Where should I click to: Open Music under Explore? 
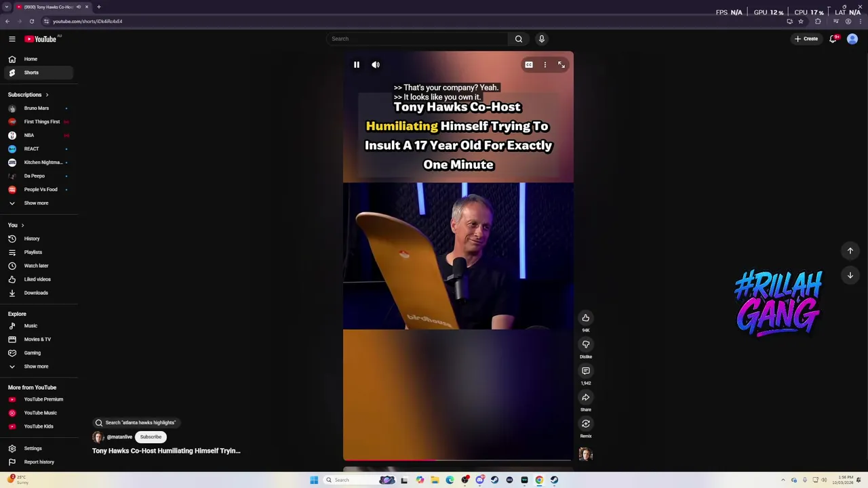[39, 326]
